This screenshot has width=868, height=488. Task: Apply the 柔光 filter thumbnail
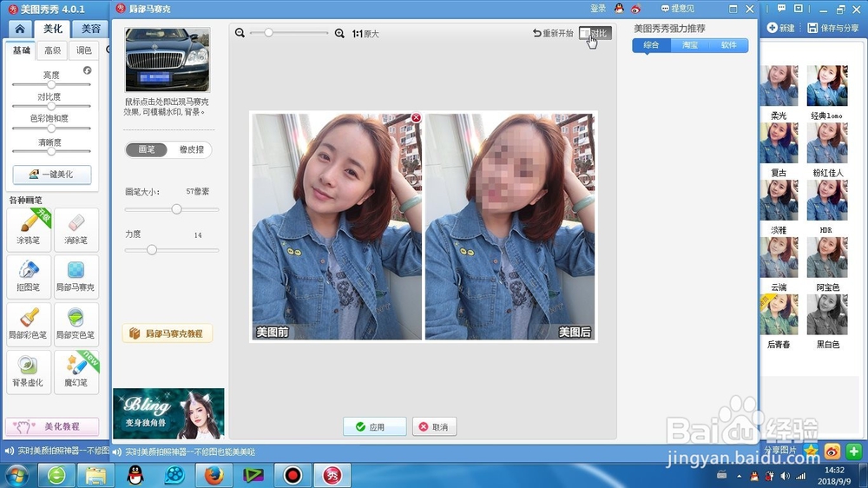(779, 86)
